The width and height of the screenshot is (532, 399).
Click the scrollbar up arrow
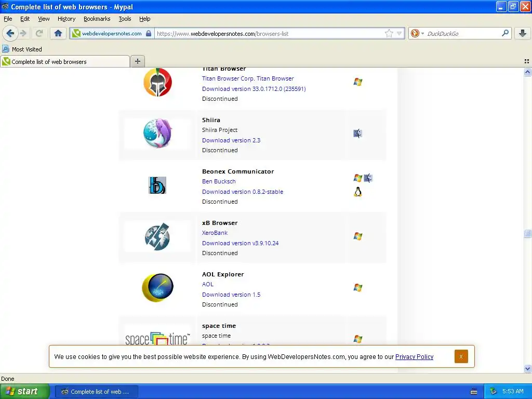[527, 72]
